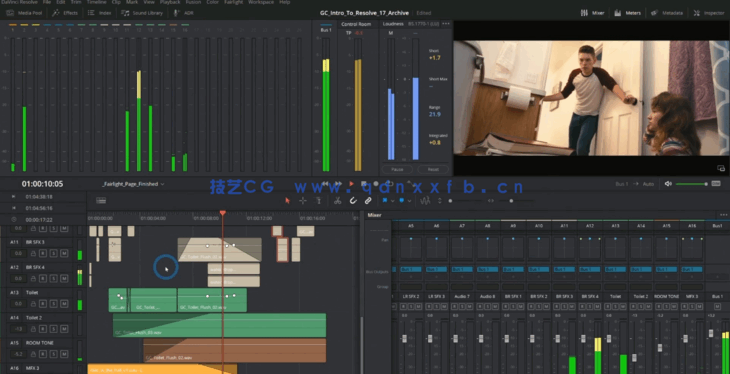Mute the Bus 1 mixer channel
Screen dimensions: 730x374
point(717,306)
